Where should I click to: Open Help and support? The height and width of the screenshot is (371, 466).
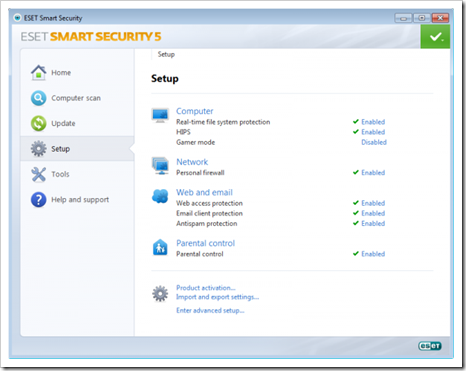point(77,199)
